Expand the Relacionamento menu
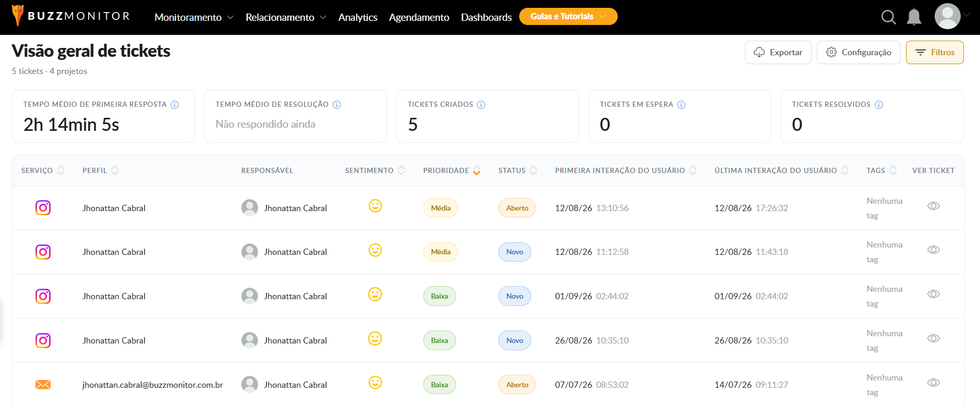The width and height of the screenshot is (980, 405). coord(286,17)
